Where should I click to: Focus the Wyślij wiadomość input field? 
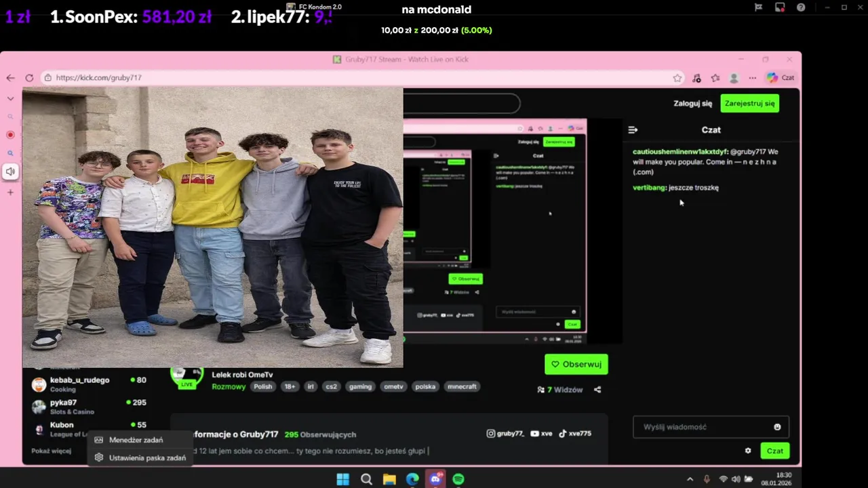[x=711, y=427]
